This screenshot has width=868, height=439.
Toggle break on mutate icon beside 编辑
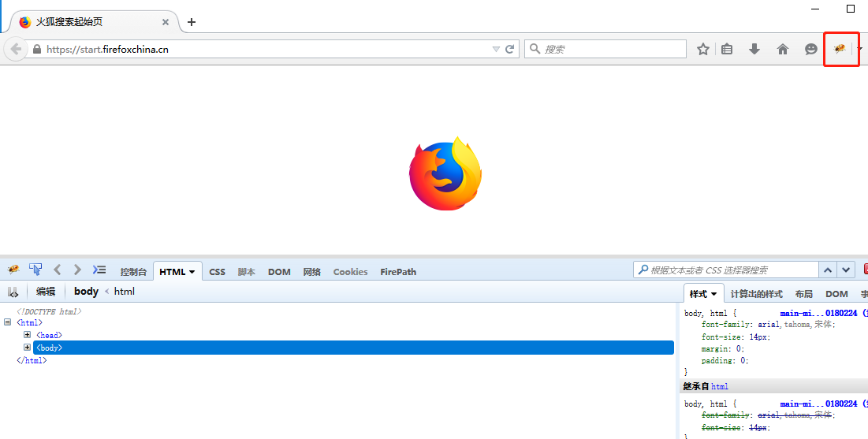[13, 292]
